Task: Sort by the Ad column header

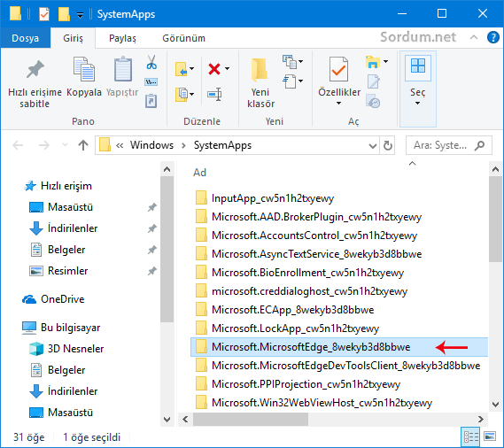Action: pos(199,173)
